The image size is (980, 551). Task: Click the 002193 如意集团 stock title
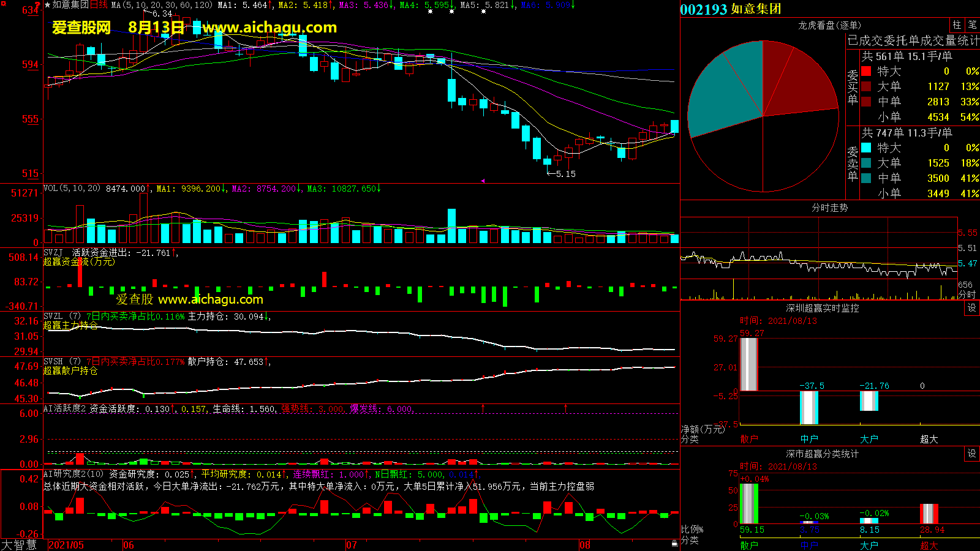click(x=731, y=9)
